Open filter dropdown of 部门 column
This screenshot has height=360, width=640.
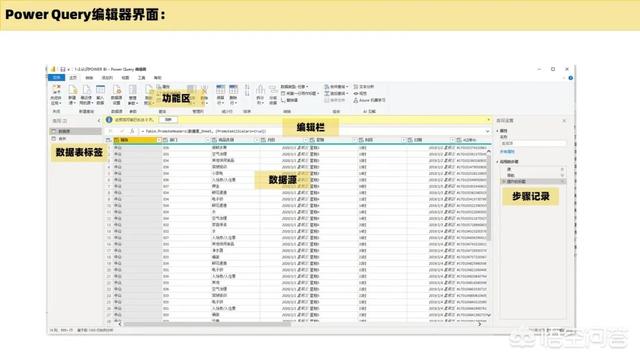point(208,140)
